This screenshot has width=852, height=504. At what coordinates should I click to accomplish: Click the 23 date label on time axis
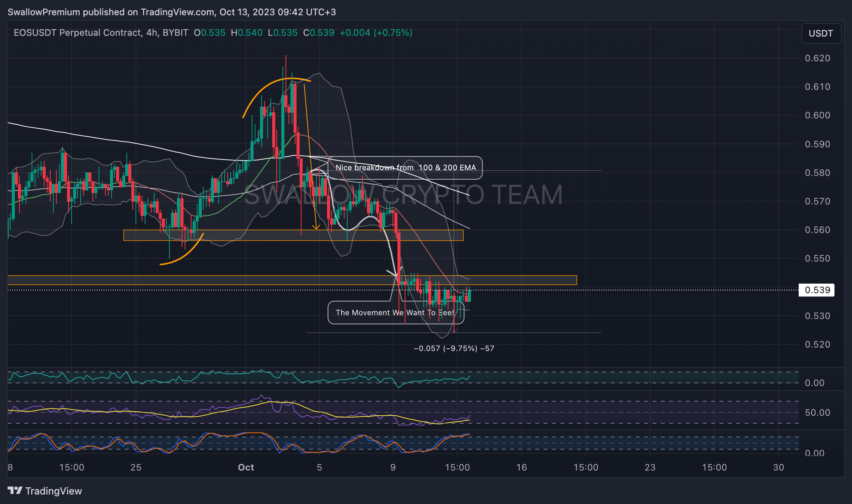(650, 467)
